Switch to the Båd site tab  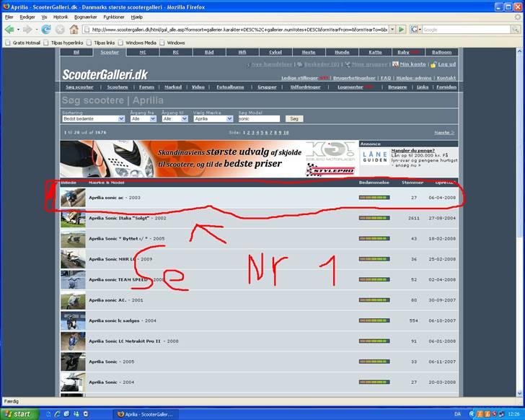(x=209, y=52)
